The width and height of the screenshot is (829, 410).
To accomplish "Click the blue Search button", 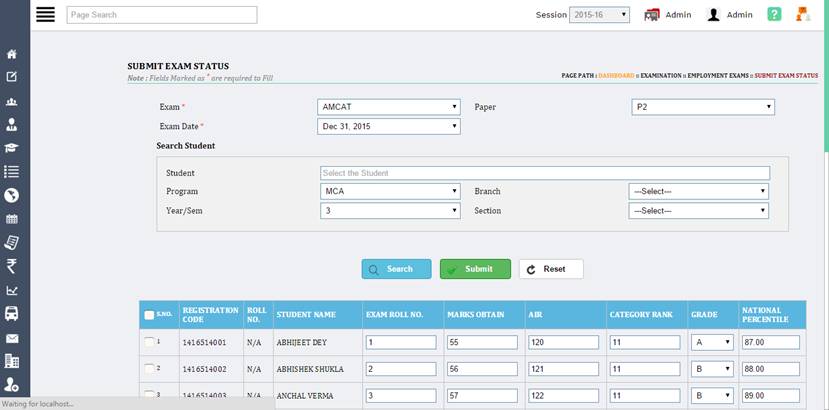I will point(396,269).
